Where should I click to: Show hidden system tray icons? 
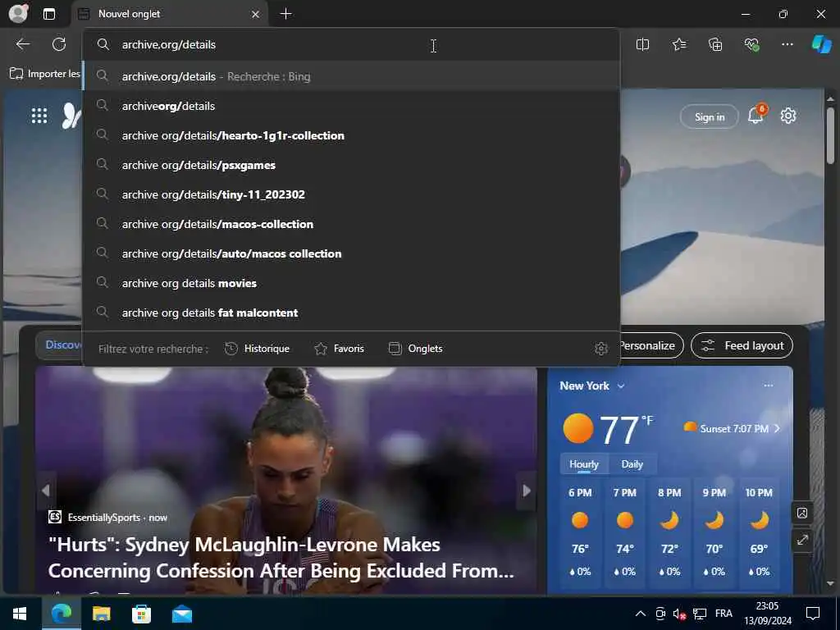click(640, 614)
